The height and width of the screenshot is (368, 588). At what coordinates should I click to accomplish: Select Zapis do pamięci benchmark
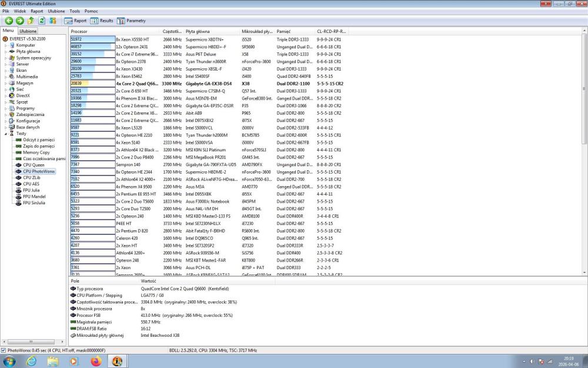tap(39, 146)
